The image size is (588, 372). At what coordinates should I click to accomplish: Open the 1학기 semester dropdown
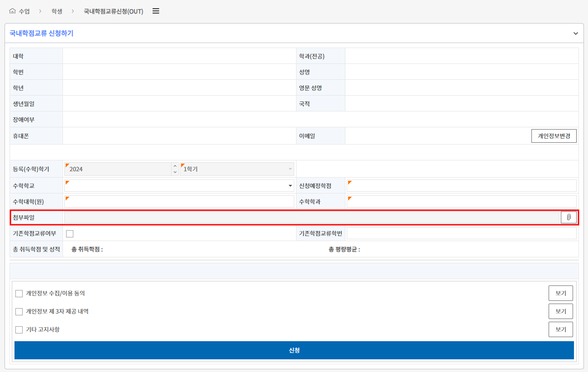click(290, 169)
